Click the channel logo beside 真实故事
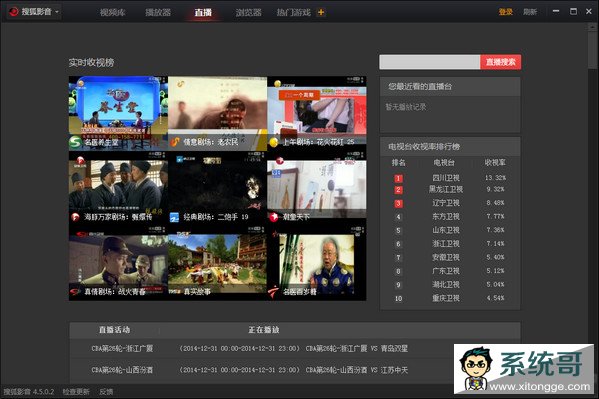The width and height of the screenshot is (599, 399). pos(175,292)
